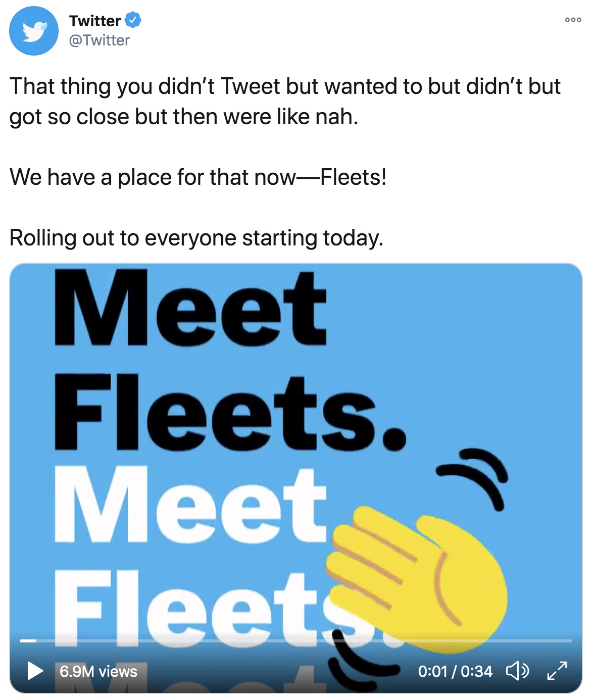Viewport: 595px width, 700px height.
Task: Open the tweet's three-dot more menu
Action: pos(573,20)
